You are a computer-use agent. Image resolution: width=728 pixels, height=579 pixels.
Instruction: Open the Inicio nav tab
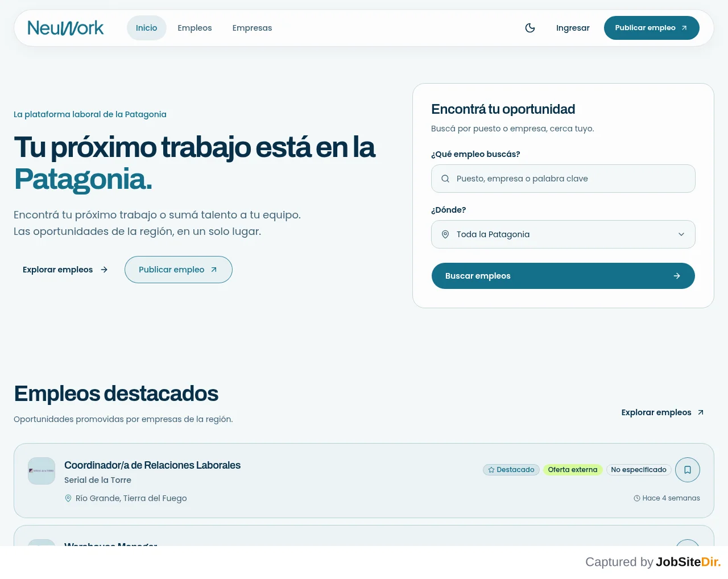coord(146,28)
